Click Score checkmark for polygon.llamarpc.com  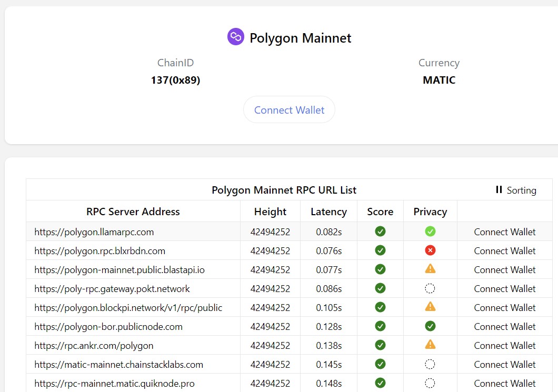(x=380, y=232)
